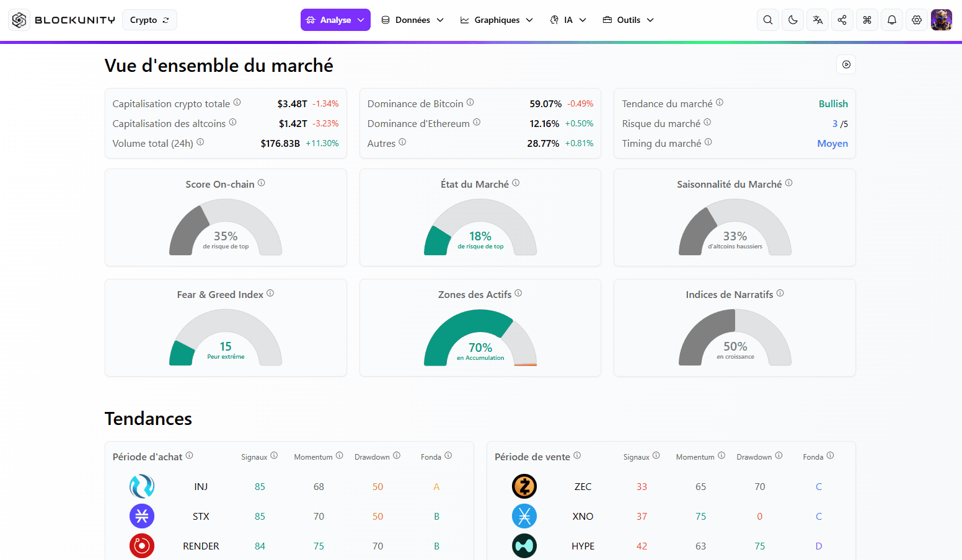
Task: Click info icon beside Autres
Action: [x=402, y=142]
